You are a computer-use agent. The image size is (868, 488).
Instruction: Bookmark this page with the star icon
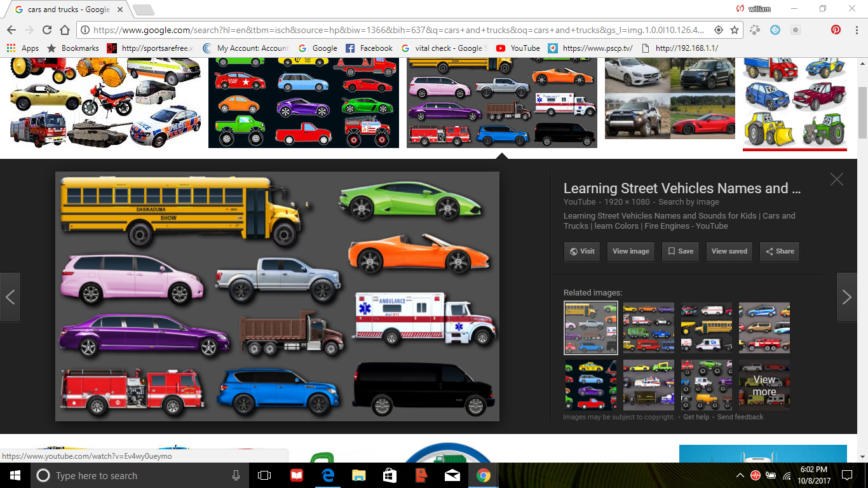pos(735,30)
